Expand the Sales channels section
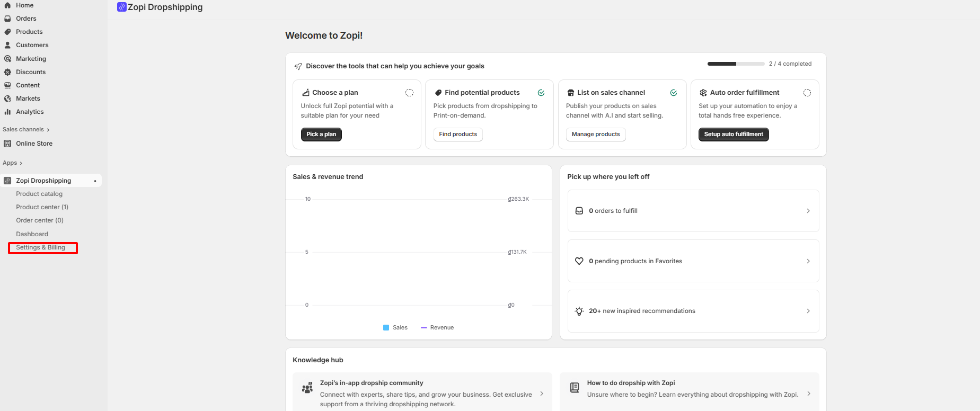 tap(25, 129)
